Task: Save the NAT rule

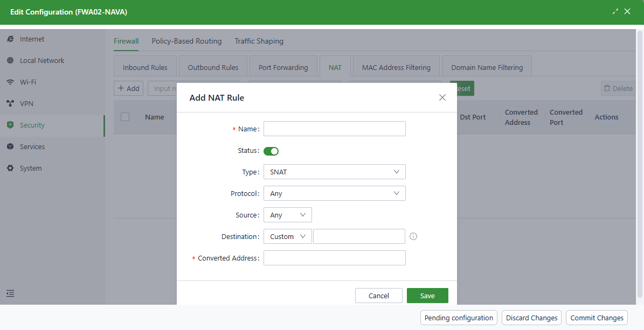Action: (427, 296)
